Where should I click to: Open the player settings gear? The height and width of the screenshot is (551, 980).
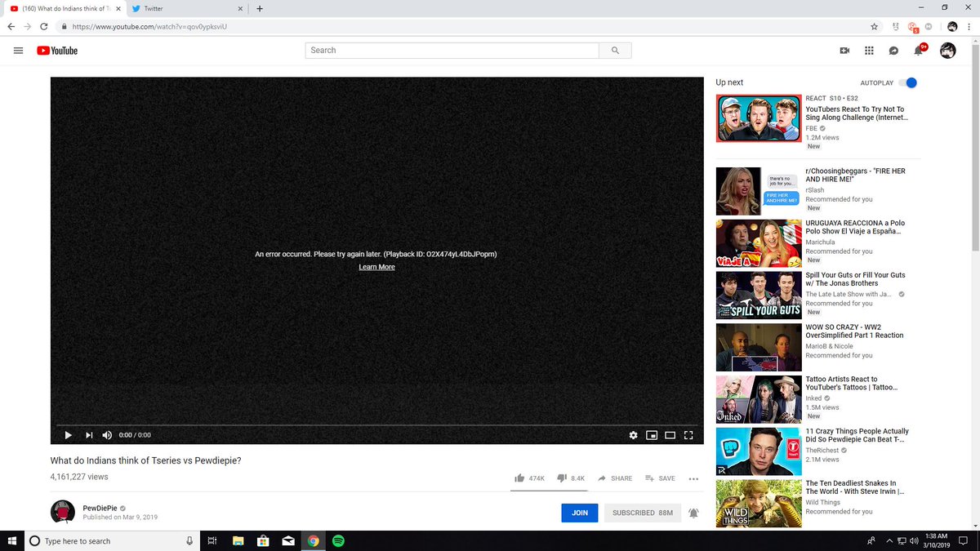click(633, 435)
